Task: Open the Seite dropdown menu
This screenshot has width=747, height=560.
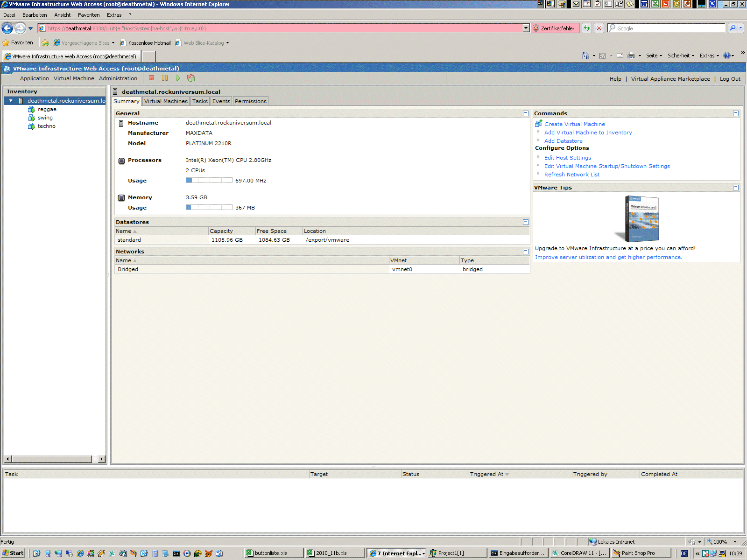Action: (654, 56)
